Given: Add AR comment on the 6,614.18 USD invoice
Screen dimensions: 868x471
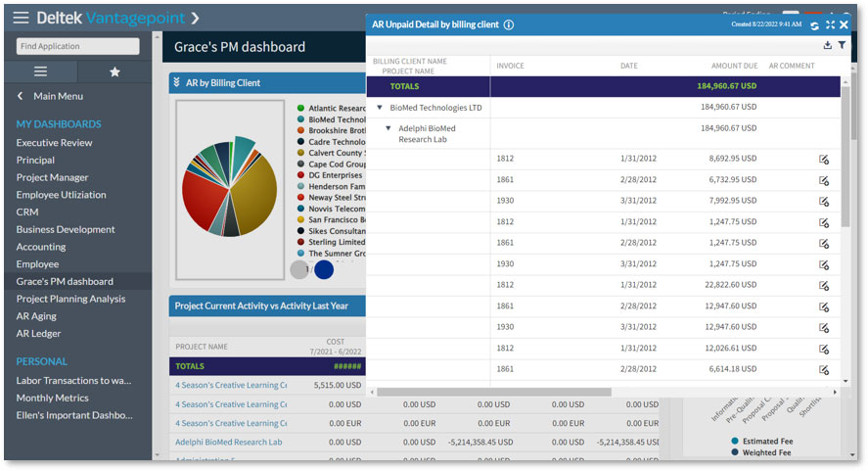Looking at the screenshot, I should (824, 369).
